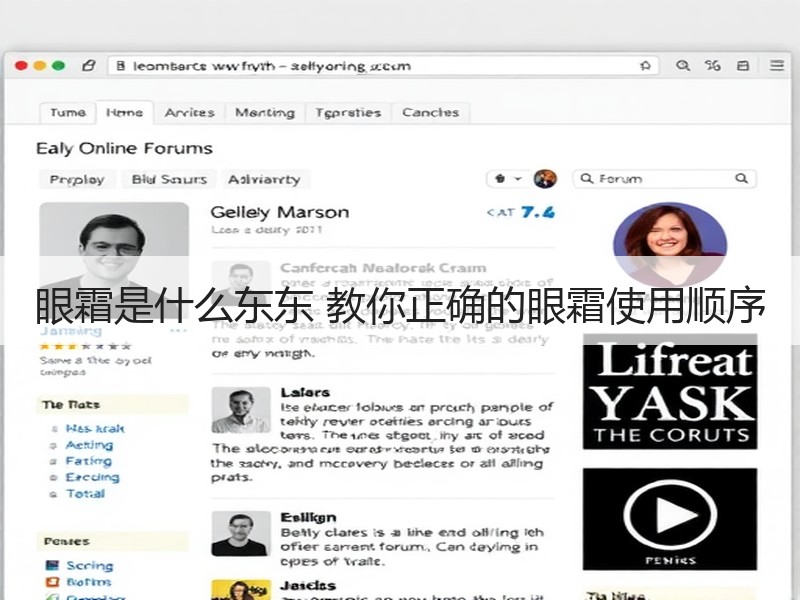The height and width of the screenshot is (600, 800).
Task: Click the percent-style toolbar icon
Action: coord(713,65)
